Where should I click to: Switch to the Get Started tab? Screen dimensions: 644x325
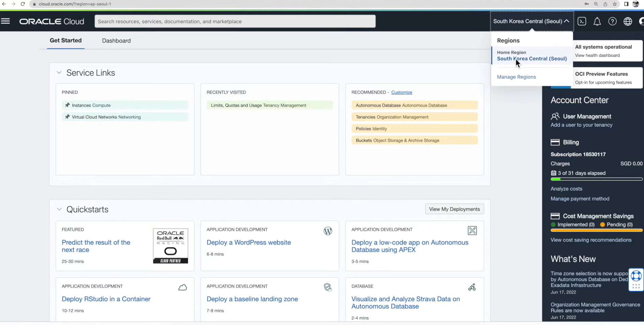[66, 41]
